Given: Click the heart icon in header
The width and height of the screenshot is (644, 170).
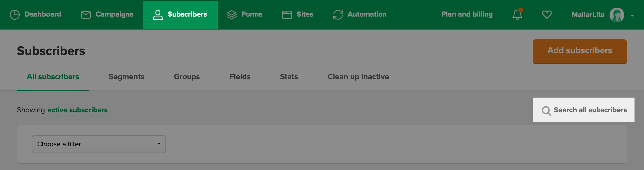Looking at the screenshot, I should click(547, 15).
